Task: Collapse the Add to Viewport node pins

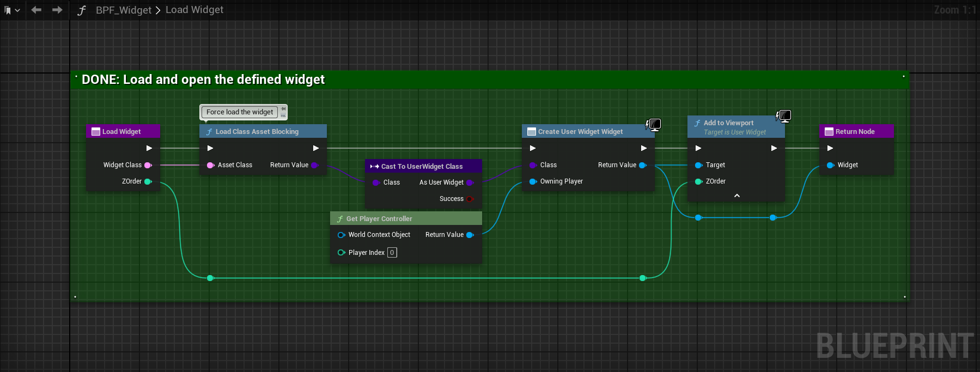Action: (x=736, y=196)
